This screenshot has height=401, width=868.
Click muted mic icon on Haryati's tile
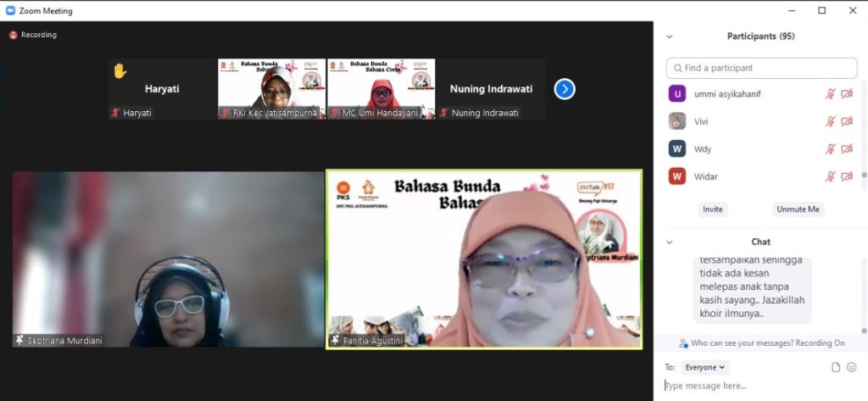pos(115,113)
